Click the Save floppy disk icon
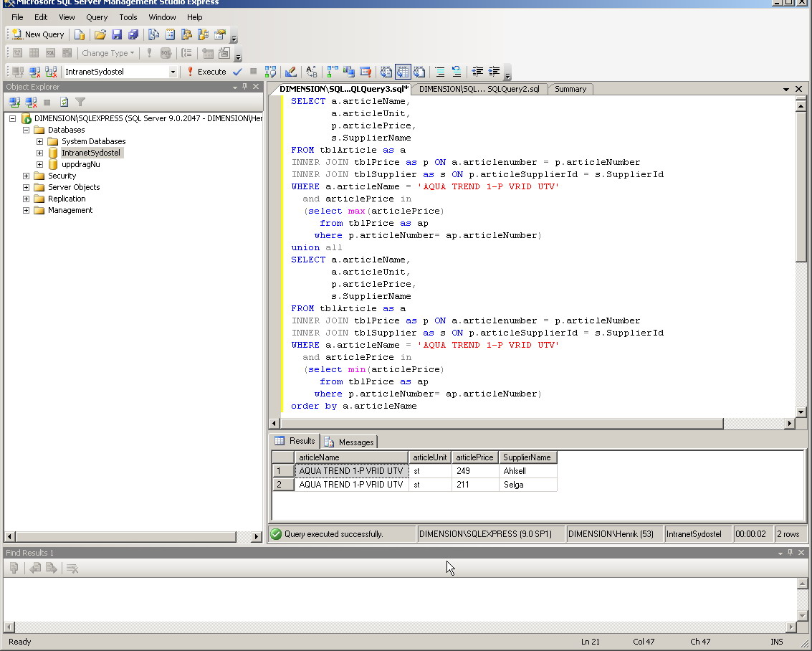 117,34
